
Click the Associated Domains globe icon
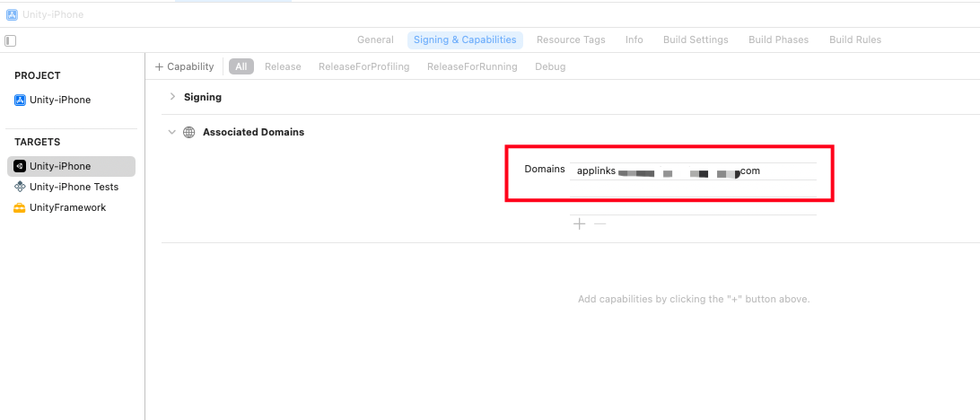coord(188,133)
